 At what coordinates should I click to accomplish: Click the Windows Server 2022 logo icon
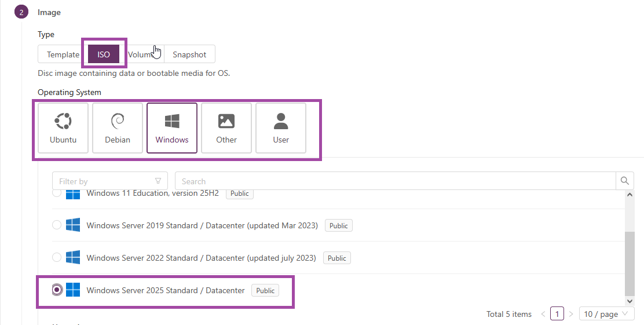click(x=73, y=258)
